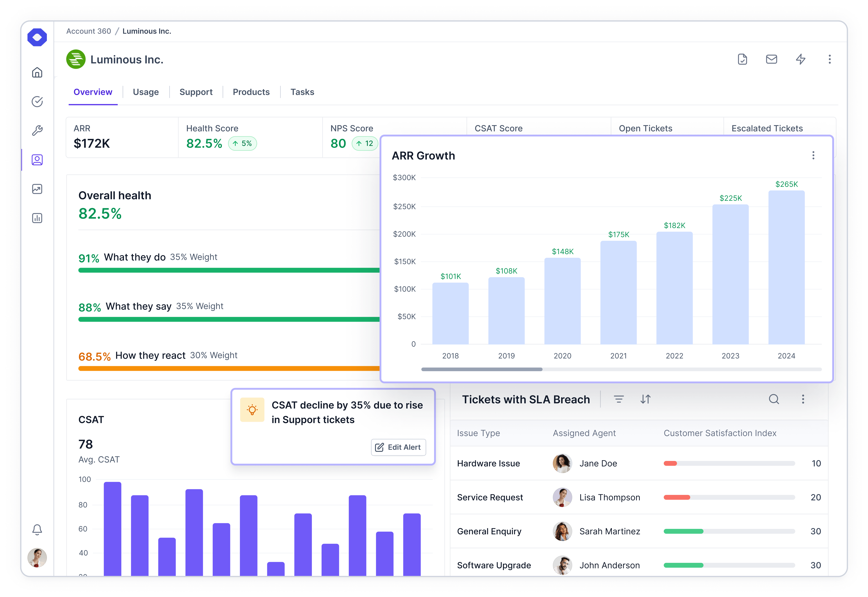This screenshot has height=597, width=868.
Task: Click the NPS Score 12 increase badge
Action: click(x=365, y=143)
